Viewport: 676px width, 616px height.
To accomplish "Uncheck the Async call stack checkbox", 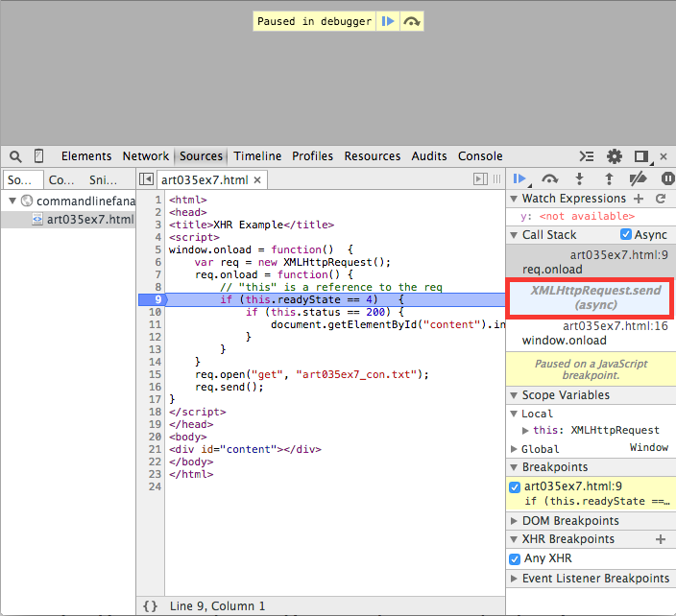I will click(625, 234).
